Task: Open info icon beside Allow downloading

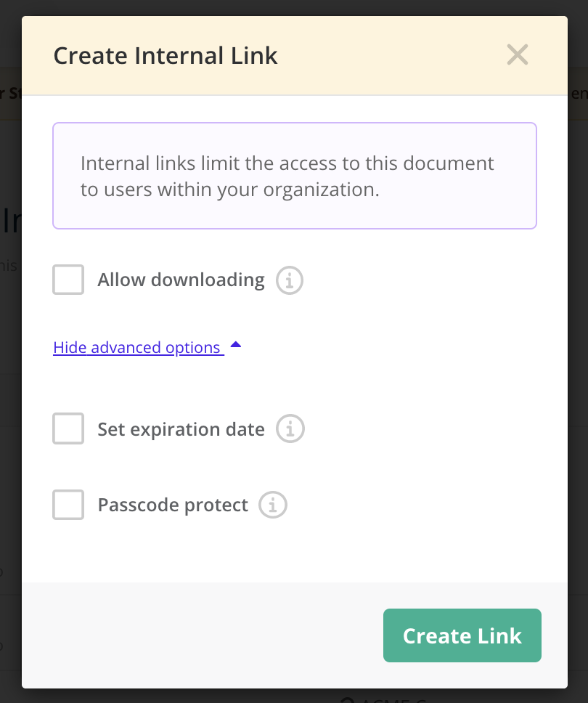Action: point(289,280)
